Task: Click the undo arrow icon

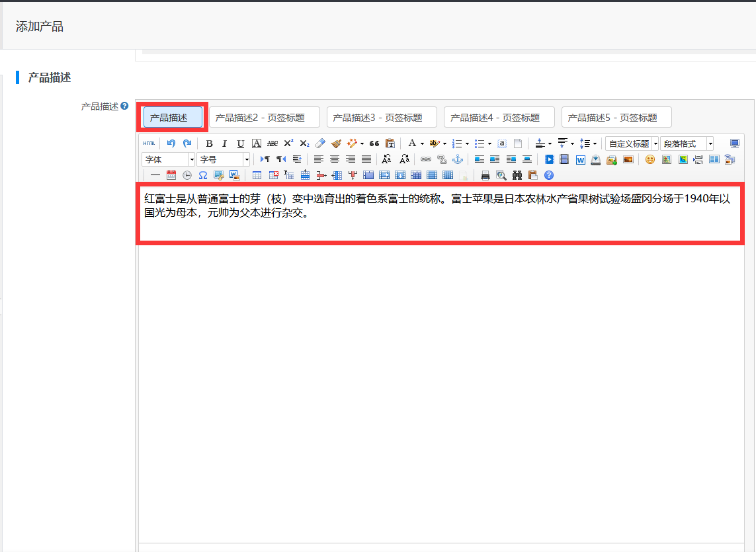Action: [171, 143]
